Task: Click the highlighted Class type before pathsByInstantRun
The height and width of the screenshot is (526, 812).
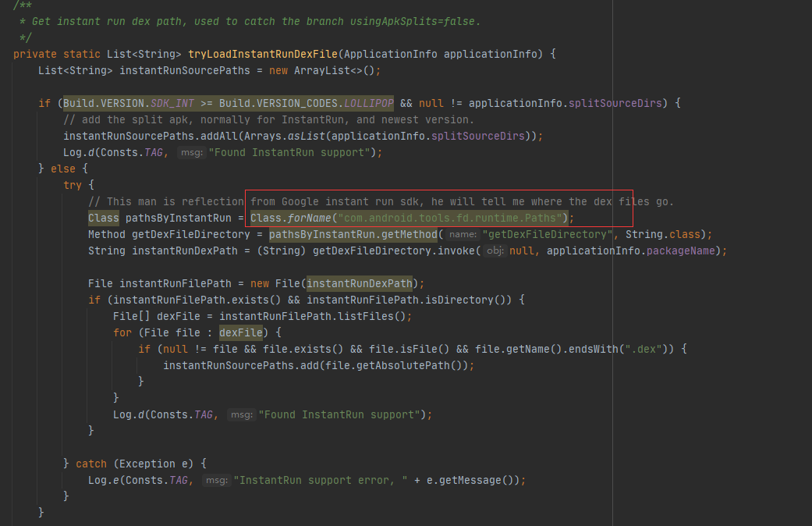Action: (104, 219)
